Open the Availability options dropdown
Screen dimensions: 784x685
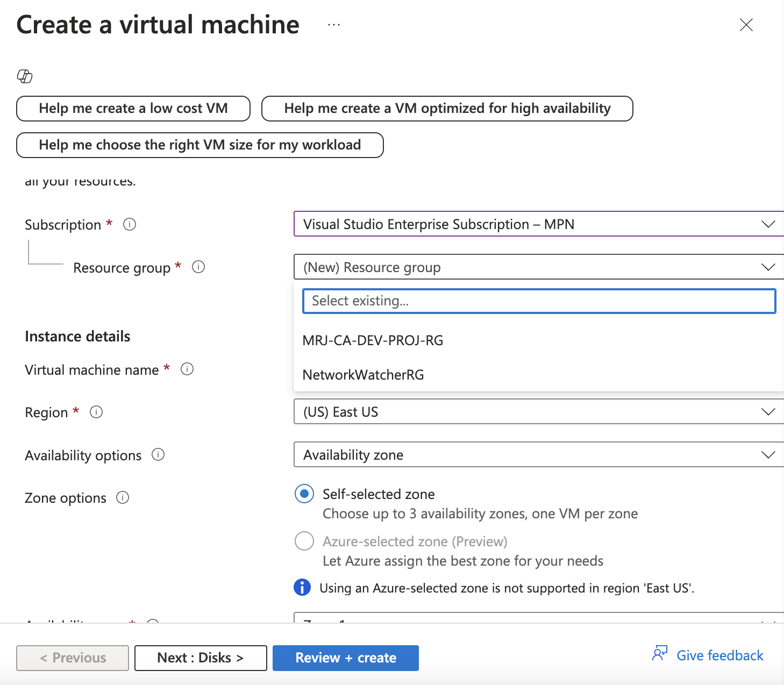pyautogui.click(x=539, y=454)
